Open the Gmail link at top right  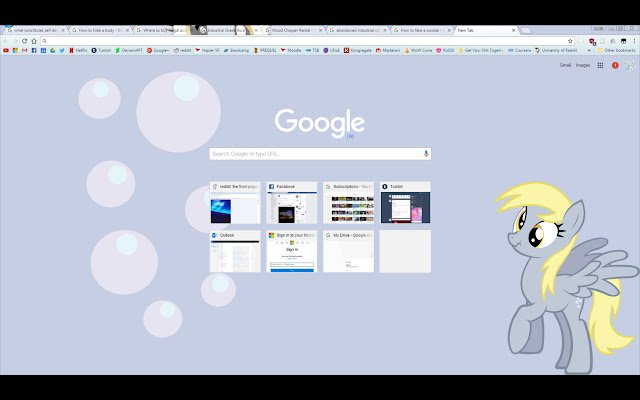[565, 65]
